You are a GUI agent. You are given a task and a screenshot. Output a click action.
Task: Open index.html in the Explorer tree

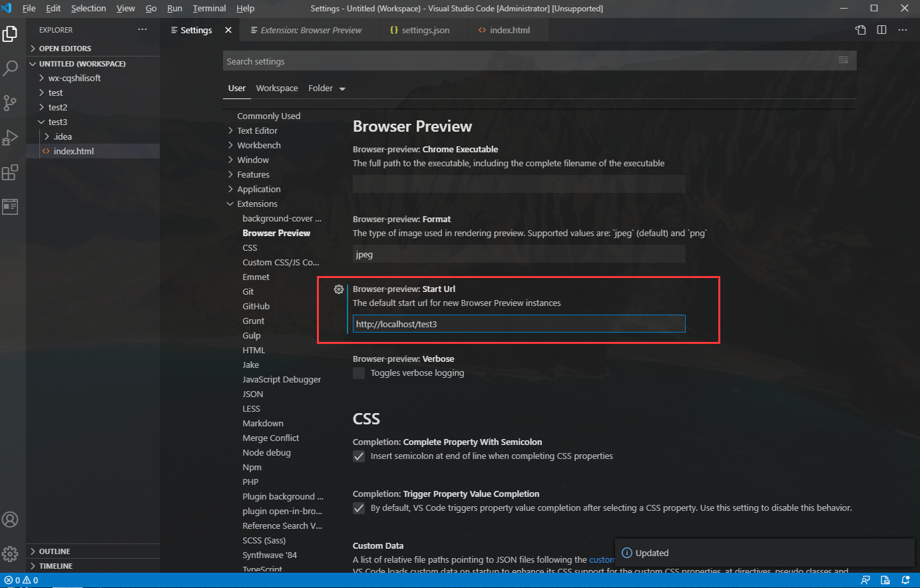93,151
